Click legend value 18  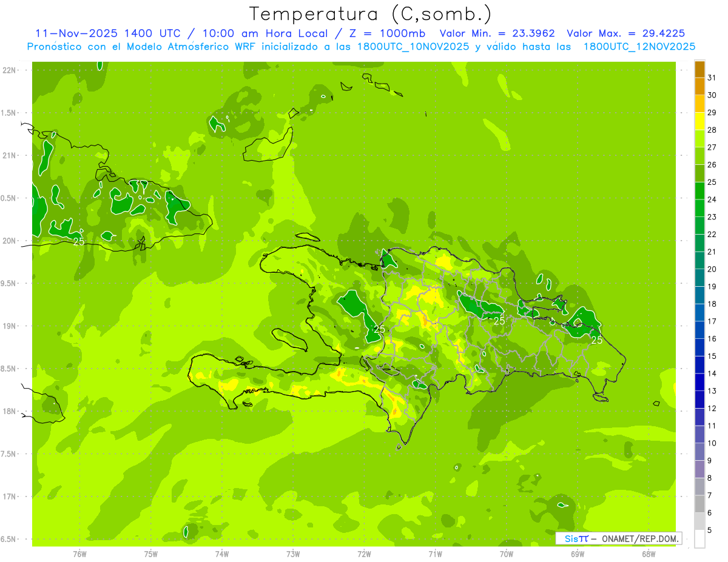pos(712,304)
